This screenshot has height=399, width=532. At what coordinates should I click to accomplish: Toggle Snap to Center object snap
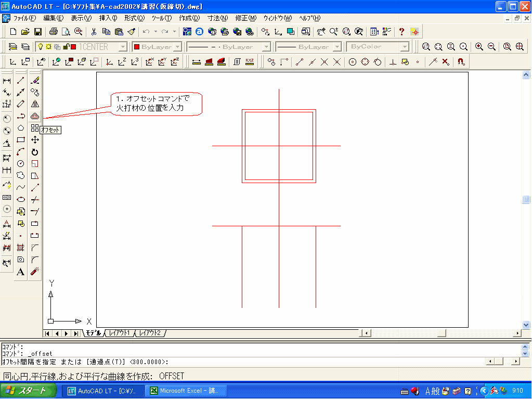353,62
